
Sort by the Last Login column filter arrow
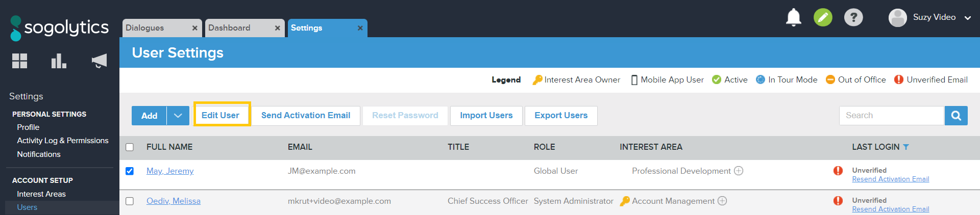(x=906, y=147)
